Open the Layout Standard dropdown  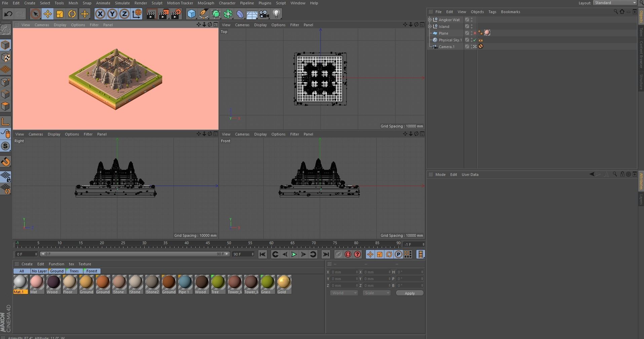click(x=615, y=3)
